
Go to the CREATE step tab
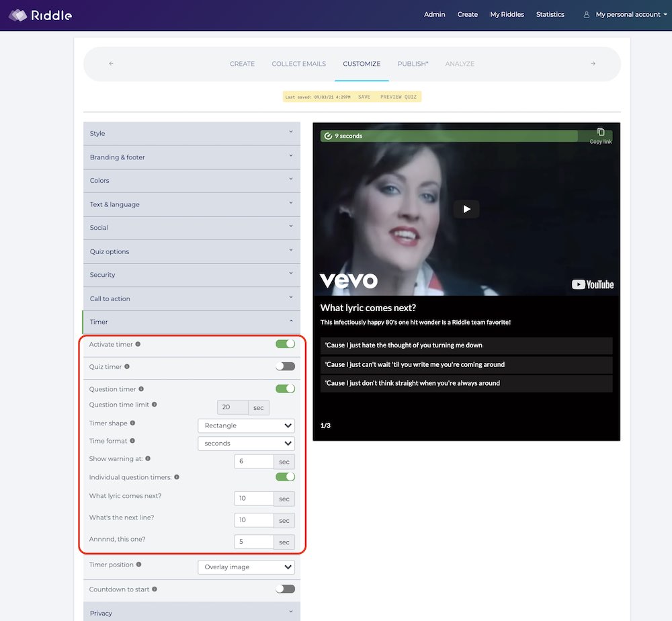pos(242,64)
